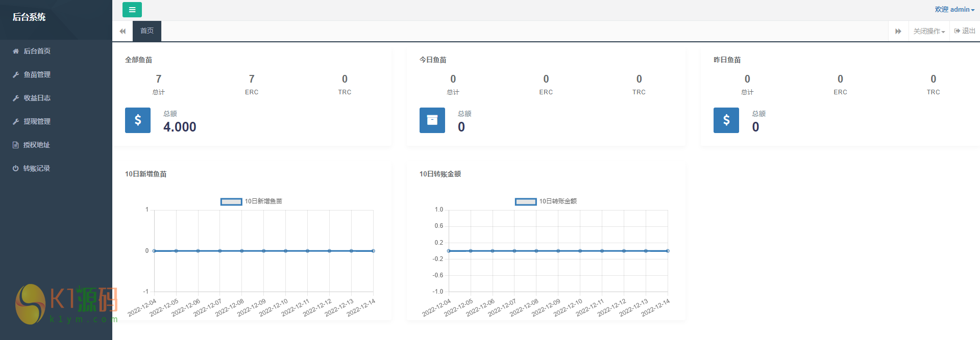This screenshot has width=980, height=340.
Task: Open 鱼苗管理 in the sidebar menu
Action: (37, 74)
